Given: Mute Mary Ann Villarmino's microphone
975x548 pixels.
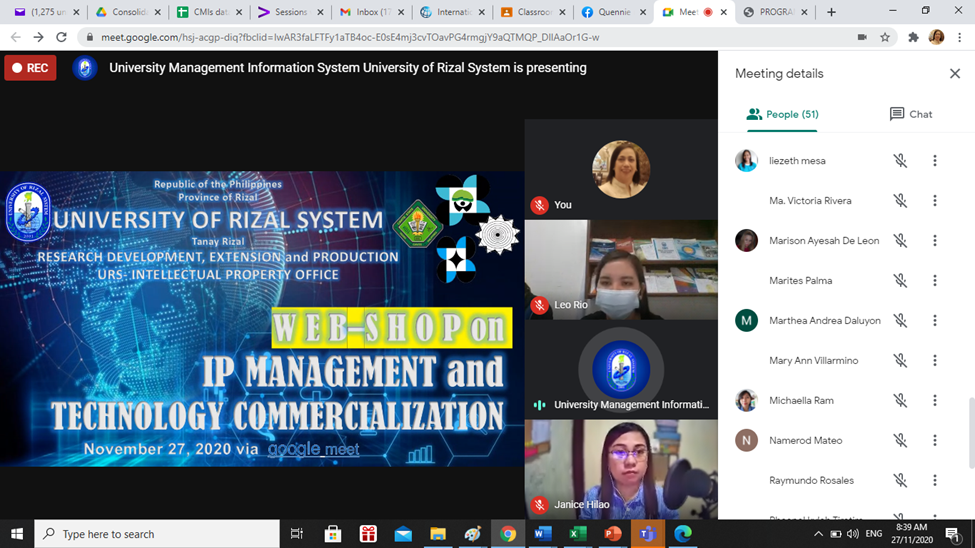Looking at the screenshot, I should point(900,360).
